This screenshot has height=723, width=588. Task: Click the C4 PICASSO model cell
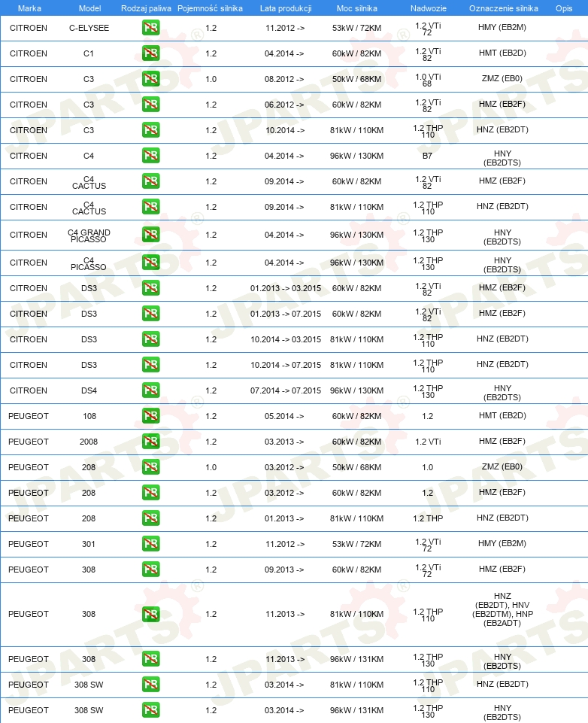click(x=89, y=263)
